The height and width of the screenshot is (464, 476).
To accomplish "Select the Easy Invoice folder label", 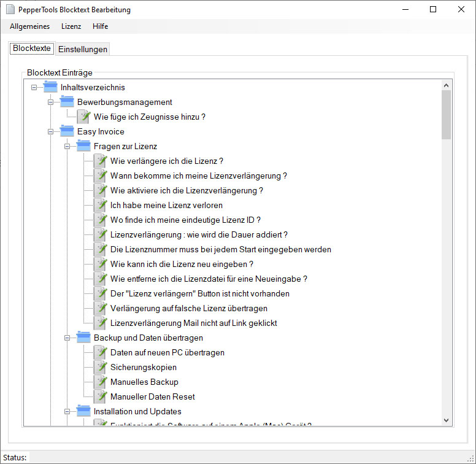I will pyautogui.click(x=101, y=131).
